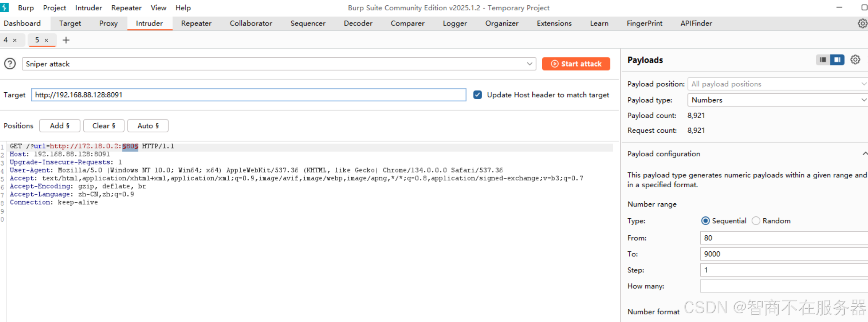The image size is (868, 322).
Task: Click the User-Agent header line
Action: [x=256, y=170]
